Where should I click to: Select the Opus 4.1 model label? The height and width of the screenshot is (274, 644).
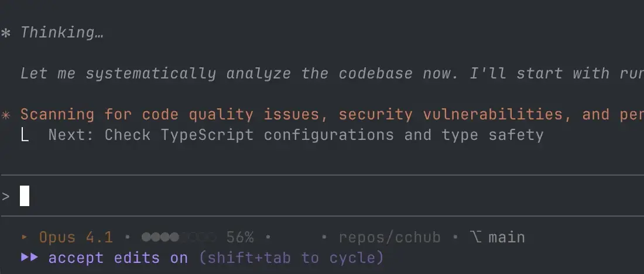(x=76, y=237)
